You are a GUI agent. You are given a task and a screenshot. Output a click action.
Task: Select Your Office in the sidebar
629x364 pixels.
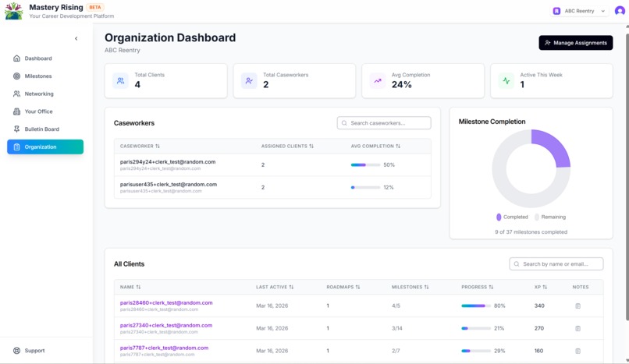point(45,111)
